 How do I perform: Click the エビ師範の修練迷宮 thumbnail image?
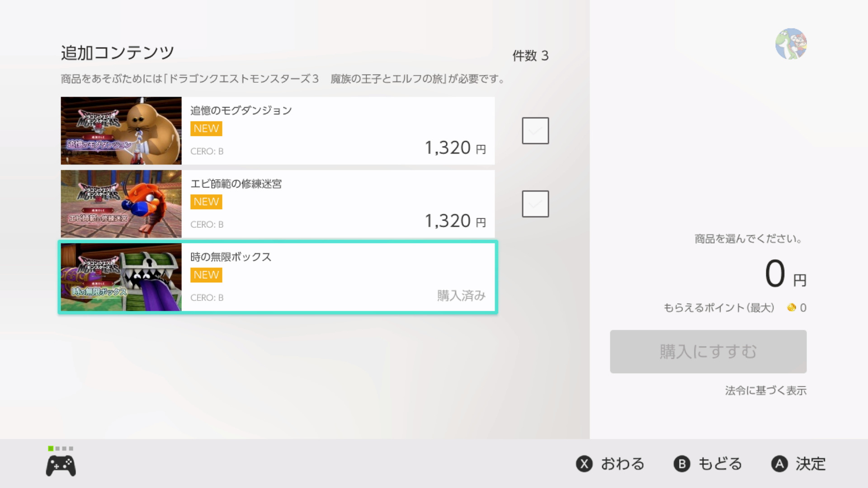(x=120, y=204)
